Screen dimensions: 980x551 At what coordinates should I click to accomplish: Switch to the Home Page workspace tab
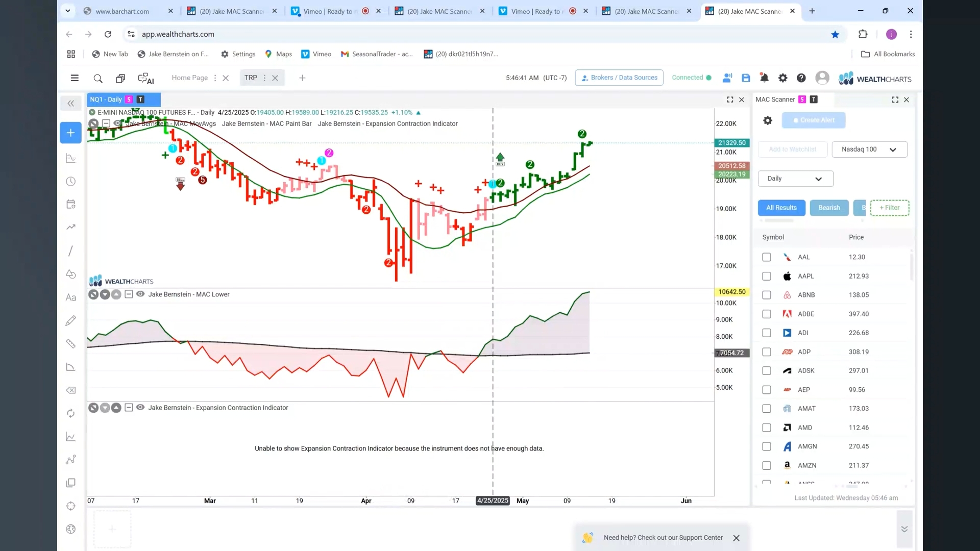point(189,78)
